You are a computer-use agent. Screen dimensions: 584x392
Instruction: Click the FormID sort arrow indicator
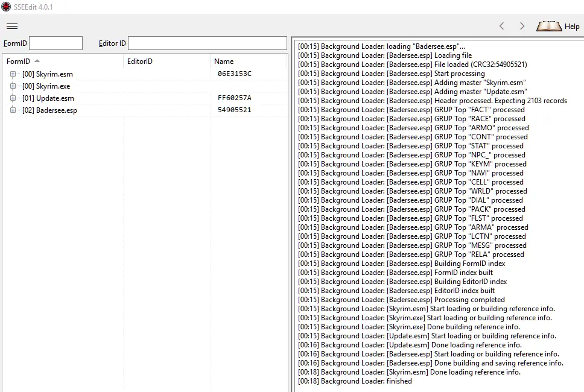37,61
